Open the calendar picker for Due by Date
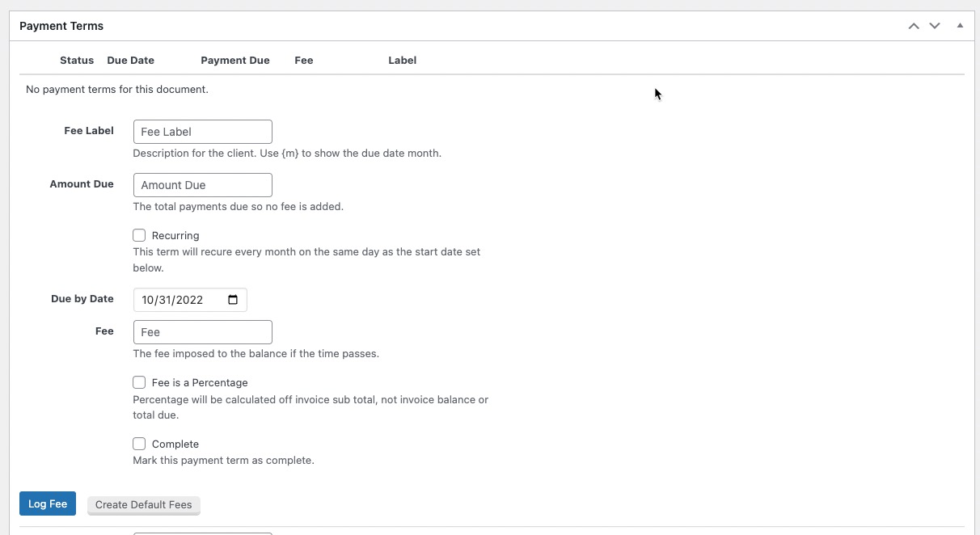This screenshot has width=980, height=535. click(x=233, y=300)
